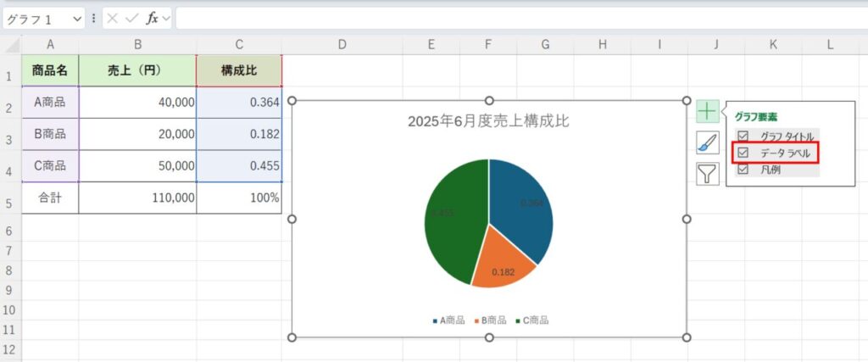The height and width of the screenshot is (362, 868).
Task: Select column H header
Action: click(603, 45)
